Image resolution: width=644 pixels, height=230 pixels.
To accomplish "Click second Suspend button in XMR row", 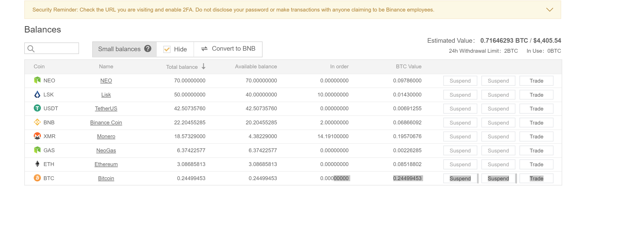I will 498,137.
